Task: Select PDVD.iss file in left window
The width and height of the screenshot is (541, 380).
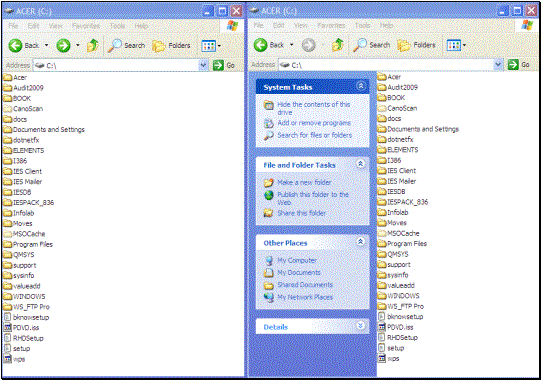Action: coord(21,328)
